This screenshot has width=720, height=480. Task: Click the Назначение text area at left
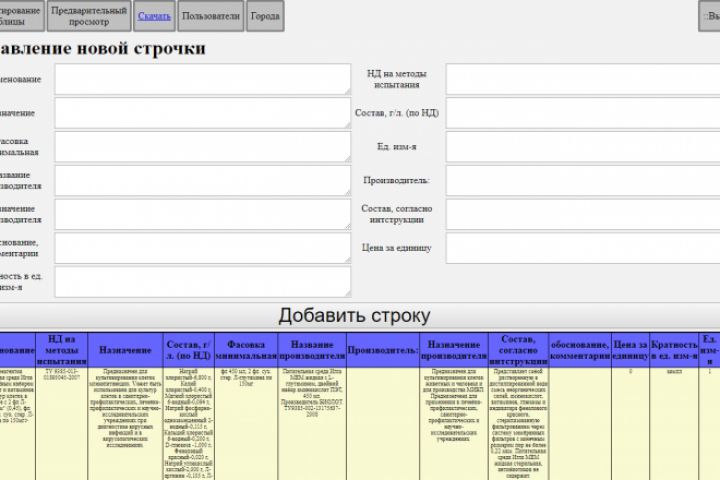(203, 113)
